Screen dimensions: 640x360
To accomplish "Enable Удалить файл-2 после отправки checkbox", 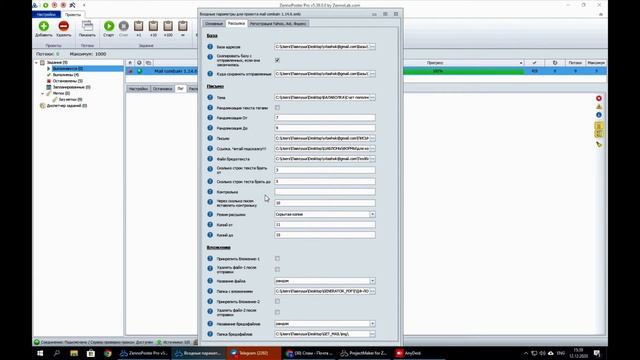I will tap(277, 312).
